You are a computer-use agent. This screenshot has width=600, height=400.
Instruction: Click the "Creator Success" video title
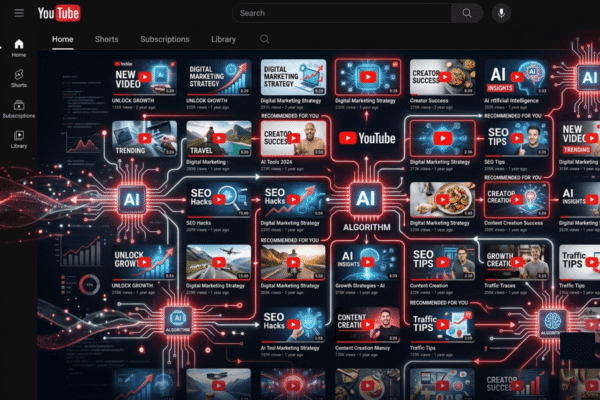[x=429, y=101]
